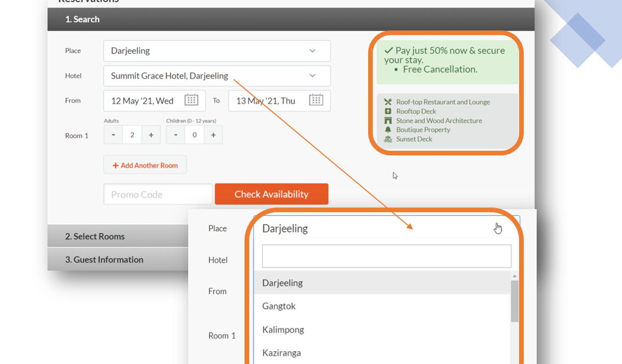The height and width of the screenshot is (364, 622).
Task: Click the Roof-top Restaurant and Lounge icon
Action: tap(388, 102)
